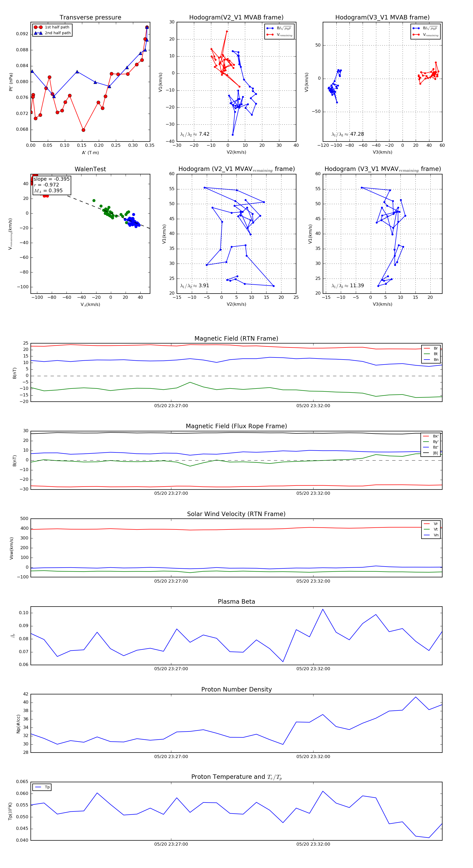Click the 'M_A = 0.395' annotation
Viewport: 473px width, 868px height.
pos(48,191)
